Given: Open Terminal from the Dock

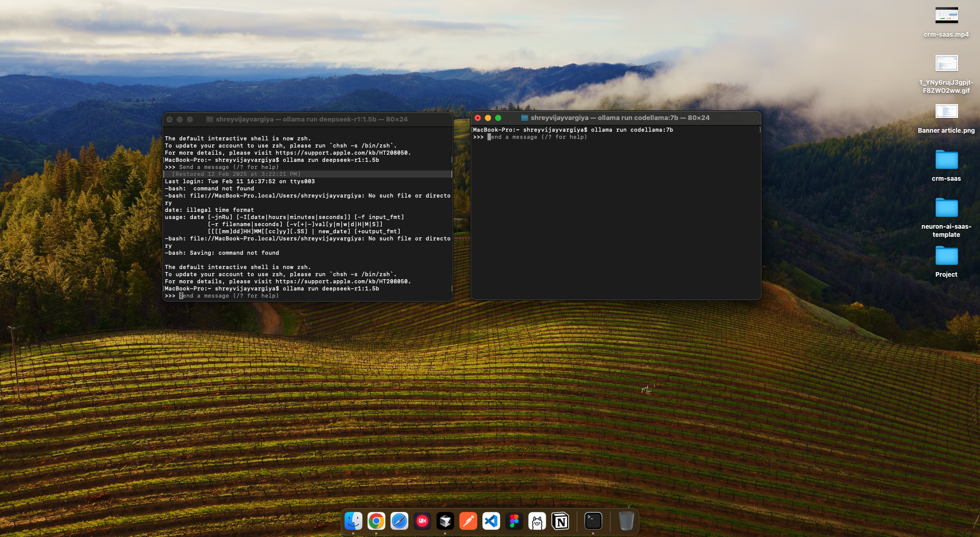Looking at the screenshot, I should pyautogui.click(x=593, y=521).
